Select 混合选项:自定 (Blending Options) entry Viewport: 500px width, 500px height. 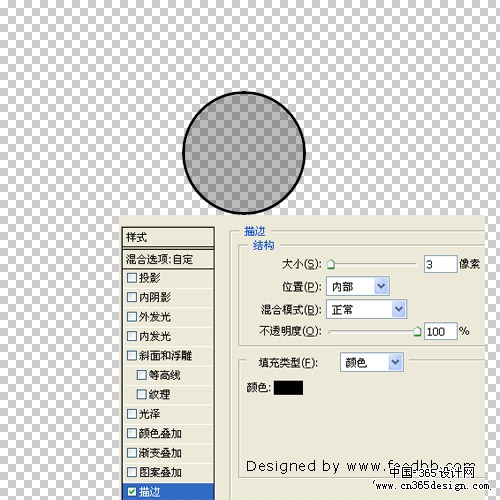(168, 259)
